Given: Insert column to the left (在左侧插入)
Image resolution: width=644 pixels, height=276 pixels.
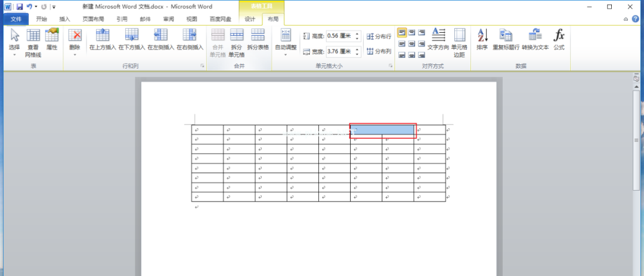Looking at the screenshot, I should [161, 36].
